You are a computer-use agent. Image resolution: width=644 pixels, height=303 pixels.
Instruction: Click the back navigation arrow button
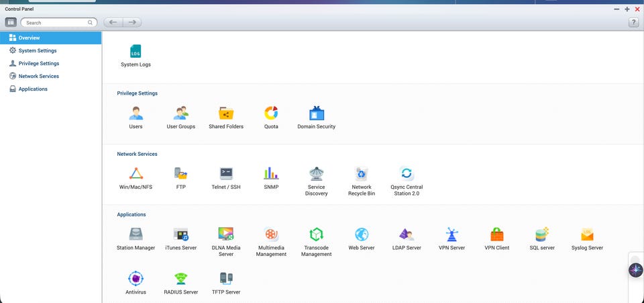113,22
